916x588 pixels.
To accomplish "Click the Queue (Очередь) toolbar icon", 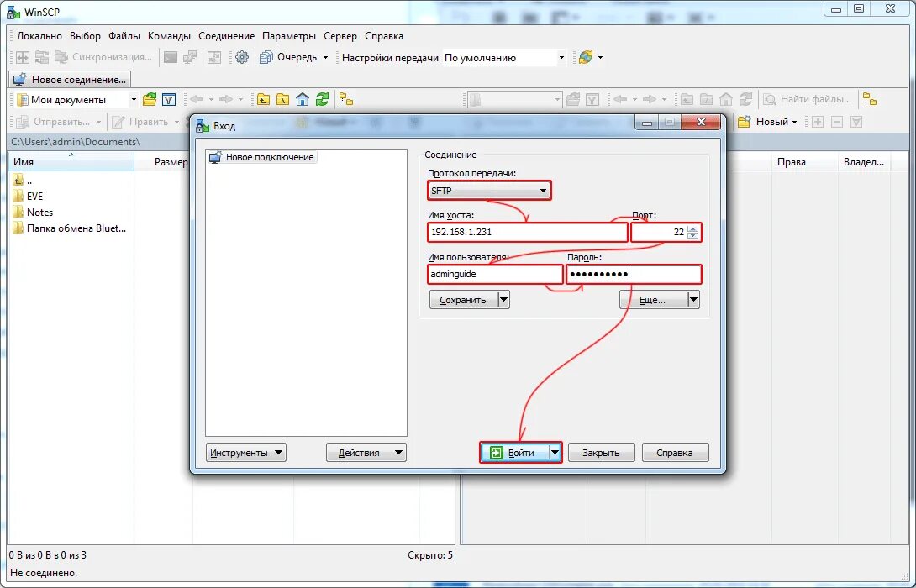I will tap(266, 57).
